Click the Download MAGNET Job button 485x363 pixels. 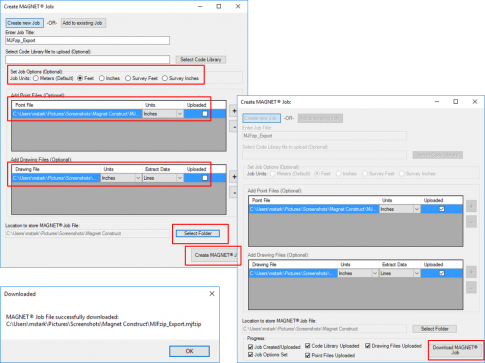tap(455, 350)
